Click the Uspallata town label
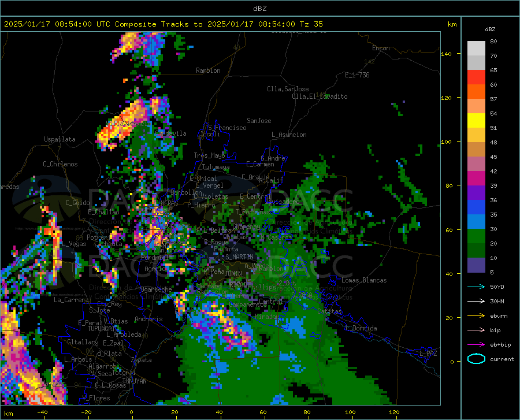The image size is (520, 420). pos(60,139)
